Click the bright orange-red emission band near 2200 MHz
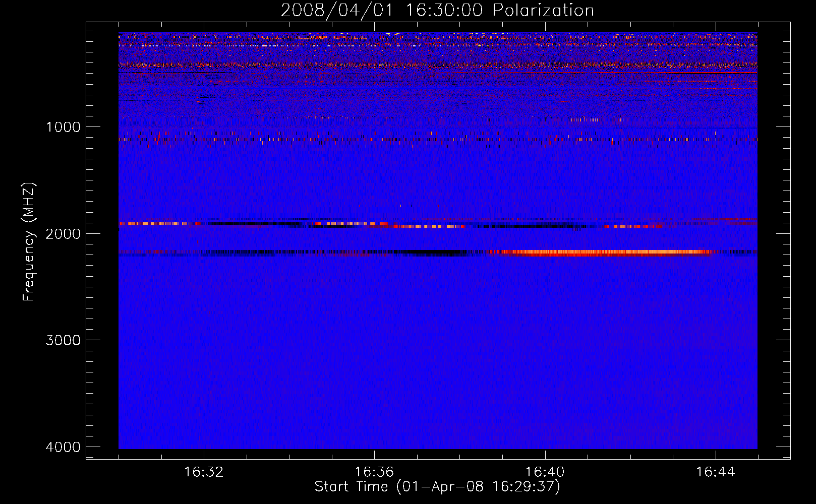 600,253
